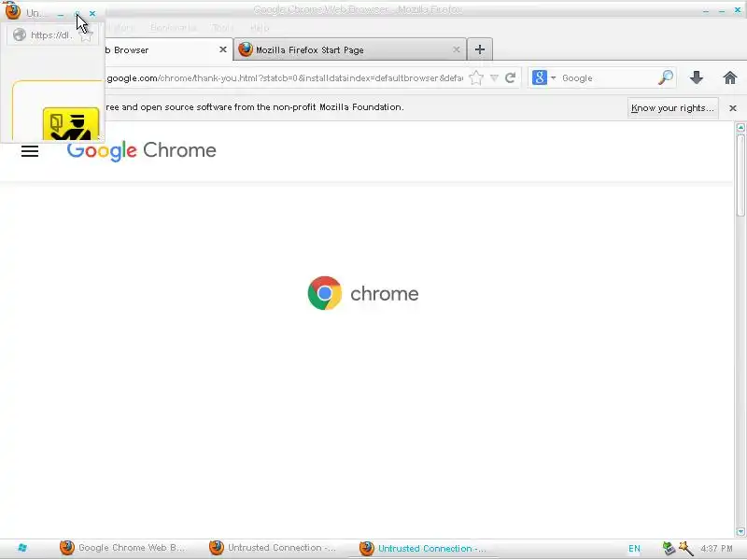Click globe icon in small window address bar
The image size is (747, 560).
click(20, 35)
